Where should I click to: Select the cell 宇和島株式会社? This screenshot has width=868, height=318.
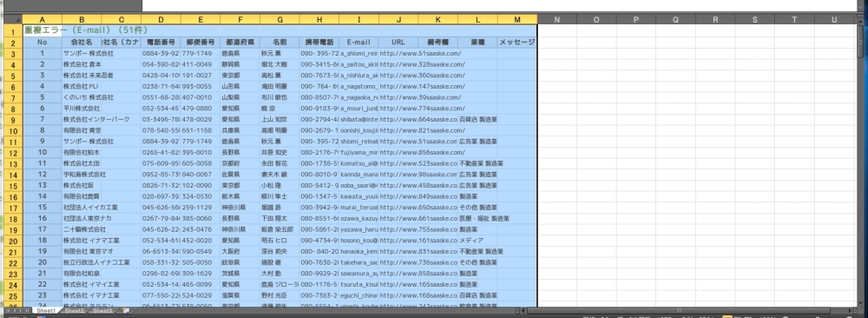tap(84, 175)
